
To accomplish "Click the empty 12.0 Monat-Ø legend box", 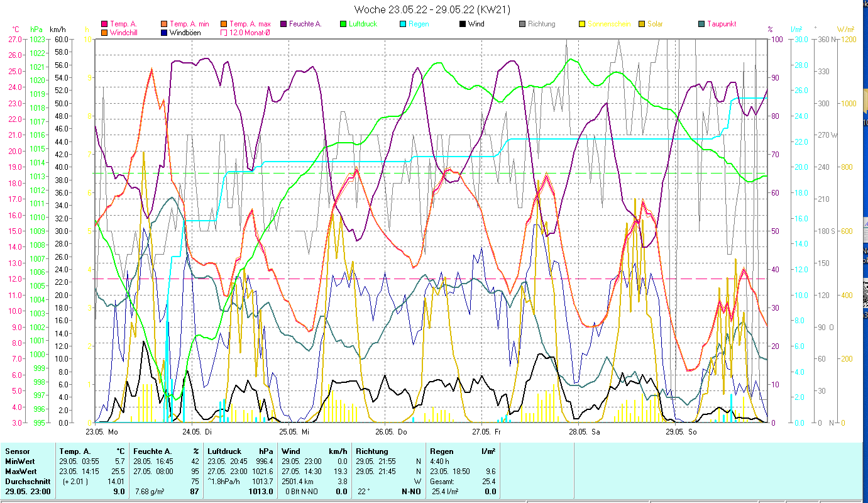I will [224, 32].
